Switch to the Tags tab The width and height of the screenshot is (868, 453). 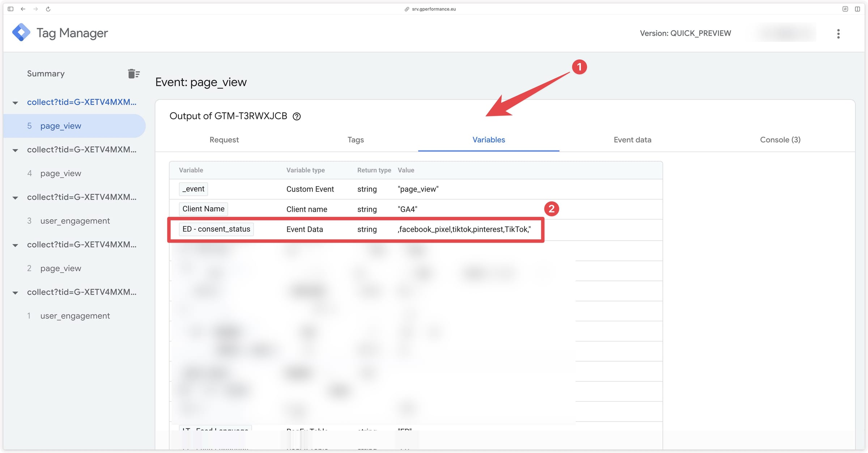pyautogui.click(x=356, y=140)
